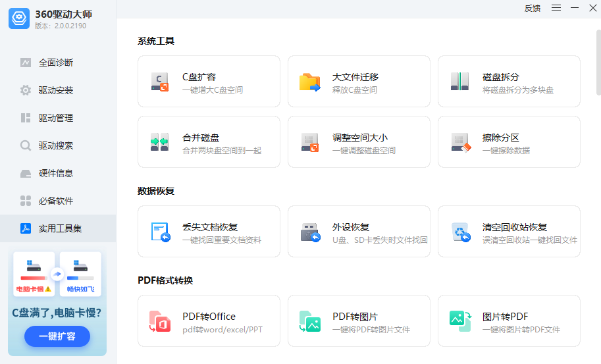Open PDF转图片 title
This screenshot has height=364, width=601.
coord(355,317)
